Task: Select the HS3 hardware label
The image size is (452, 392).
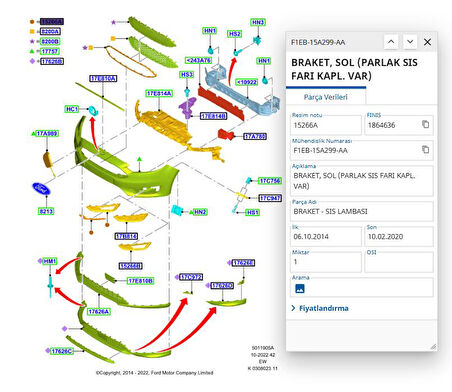Action: tap(187, 74)
